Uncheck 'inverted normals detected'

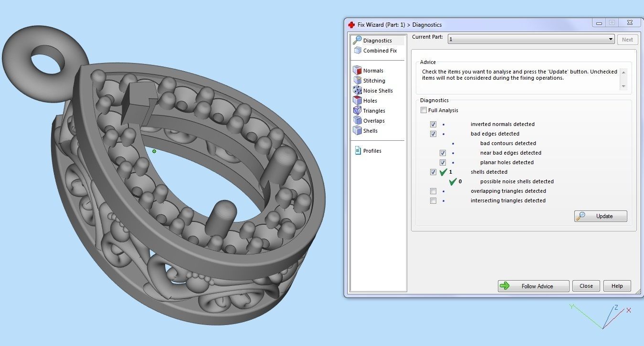tap(433, 124)
